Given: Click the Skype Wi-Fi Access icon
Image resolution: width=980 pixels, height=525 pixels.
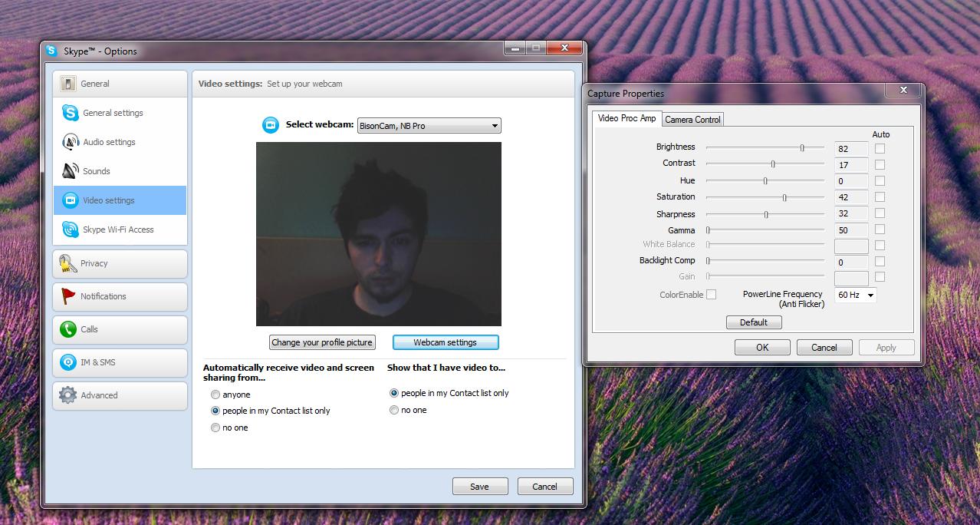Looking at the screenshot, I should pos(71,229).
